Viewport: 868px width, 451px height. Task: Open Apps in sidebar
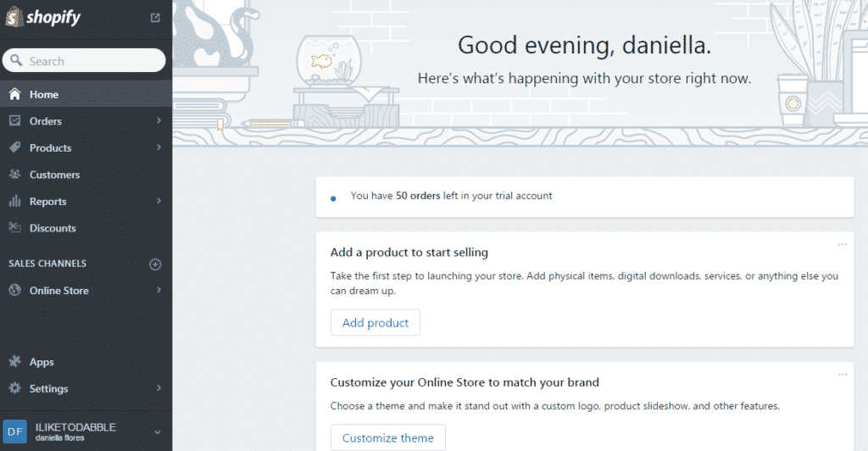pos(86,362)
